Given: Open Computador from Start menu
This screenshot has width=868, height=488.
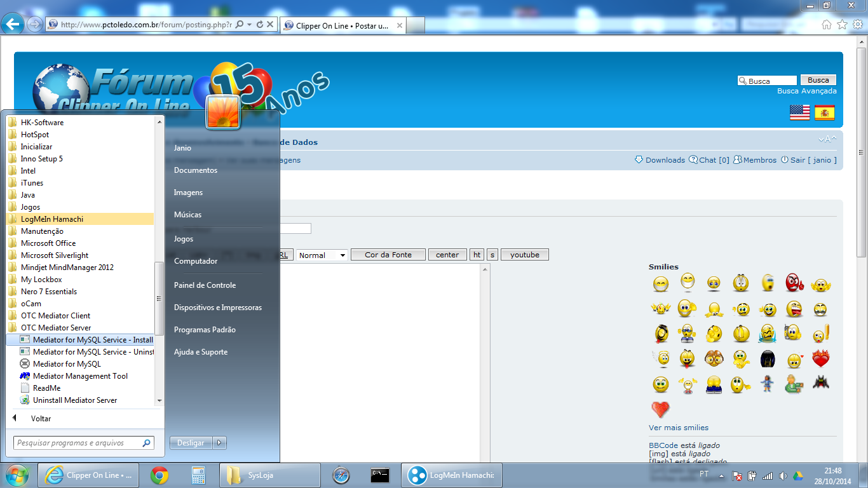Looking at the screenshot, I should [196, 261].
